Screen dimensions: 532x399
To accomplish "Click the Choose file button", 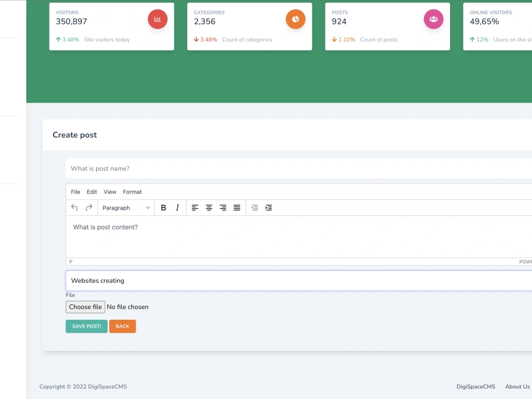I will pos(86,307).
